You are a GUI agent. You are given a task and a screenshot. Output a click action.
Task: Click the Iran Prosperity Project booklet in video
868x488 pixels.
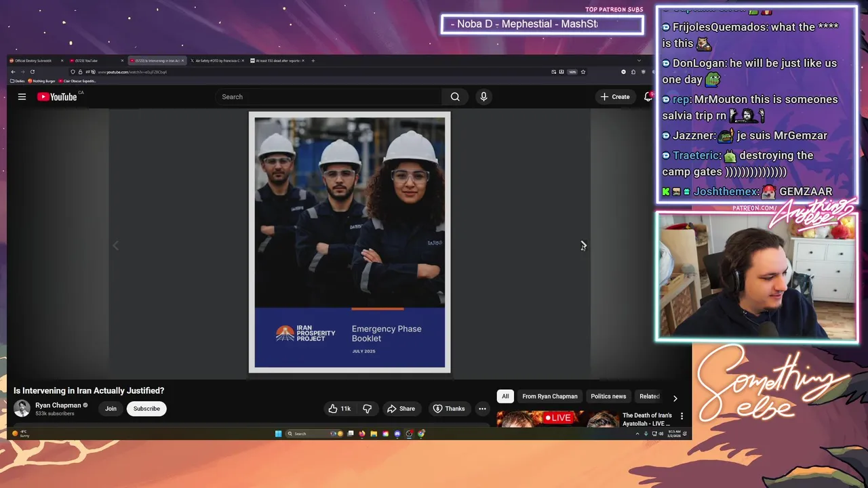pos(350,243)
